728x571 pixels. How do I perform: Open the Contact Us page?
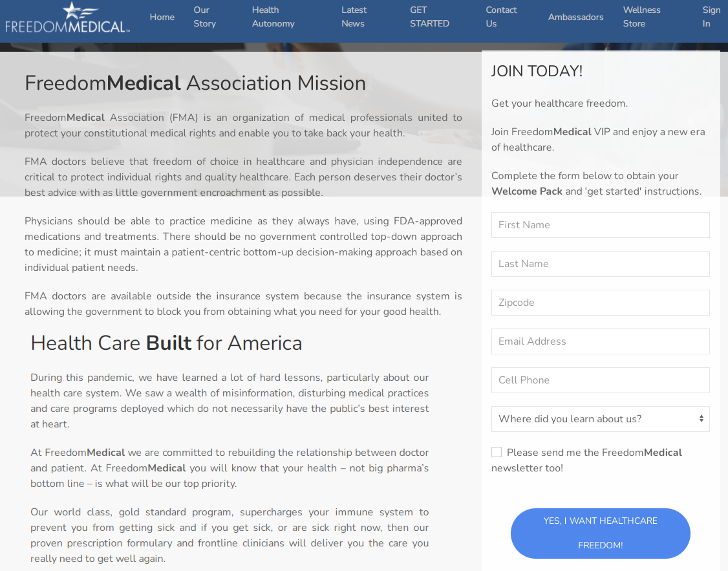click(501, 17)
